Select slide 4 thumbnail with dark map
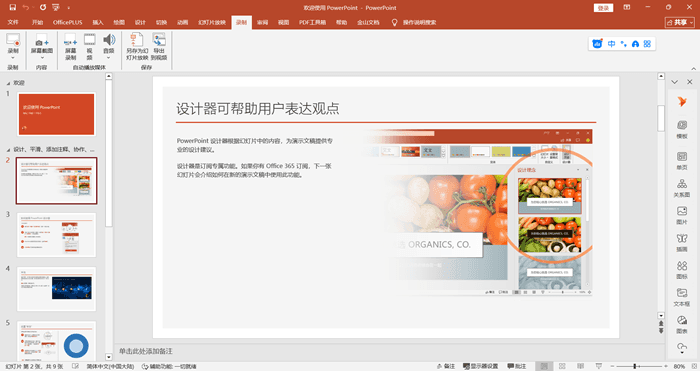The image size is (700, 371). (x=56, y=289)
